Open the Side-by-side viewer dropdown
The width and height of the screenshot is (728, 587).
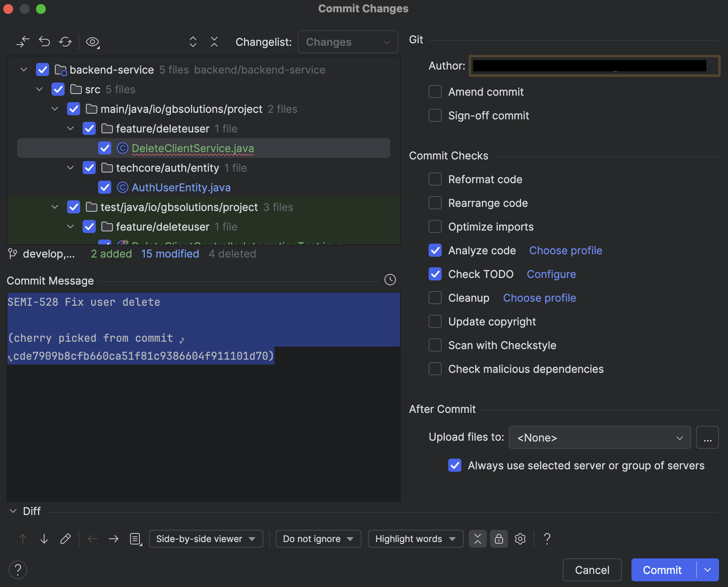click(x=206, y=539)
